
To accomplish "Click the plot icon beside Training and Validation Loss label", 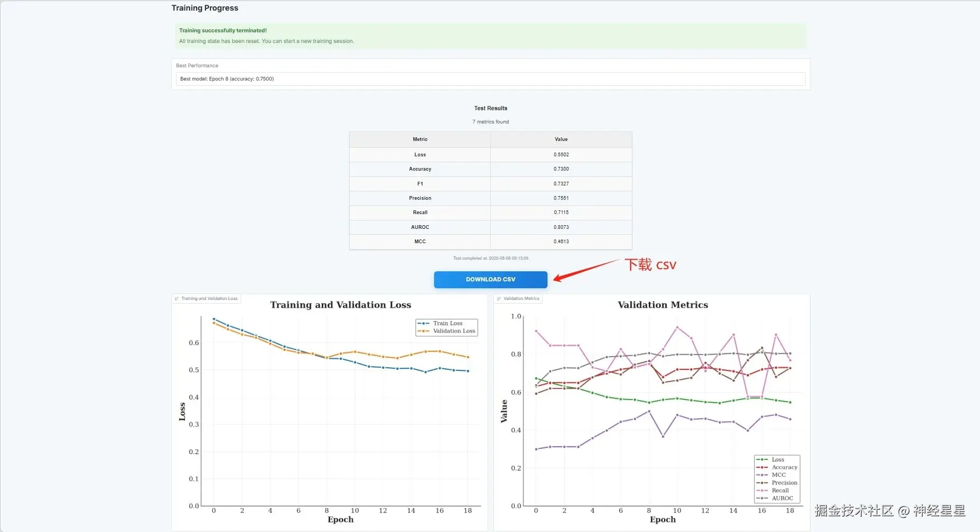I will pos(177,299).
